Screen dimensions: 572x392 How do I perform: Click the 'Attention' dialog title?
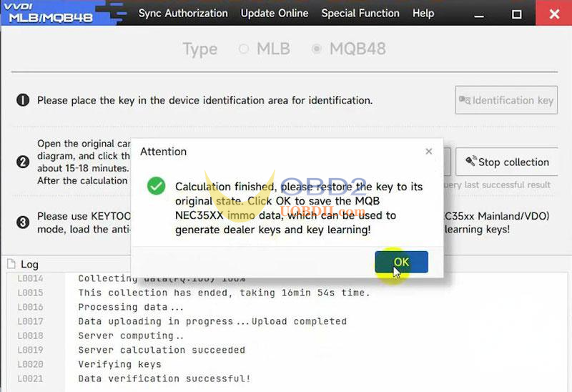point(164,152)
